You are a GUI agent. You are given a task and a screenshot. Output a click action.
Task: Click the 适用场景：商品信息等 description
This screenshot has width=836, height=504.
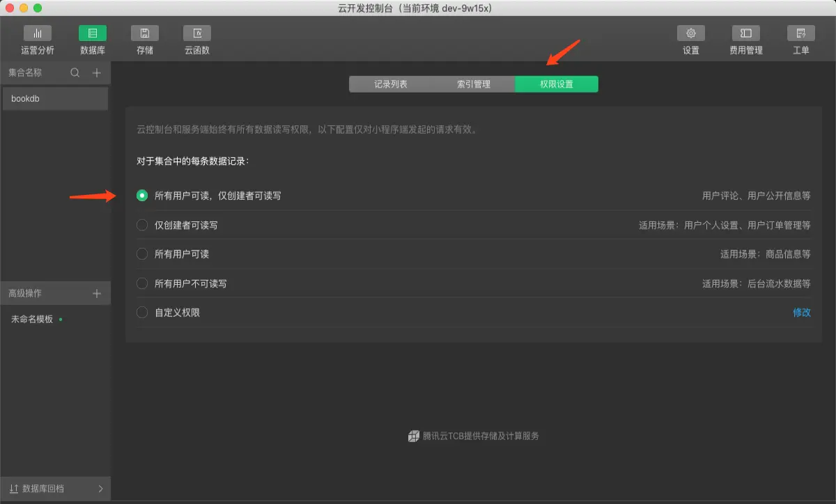(x=766, y=254)
